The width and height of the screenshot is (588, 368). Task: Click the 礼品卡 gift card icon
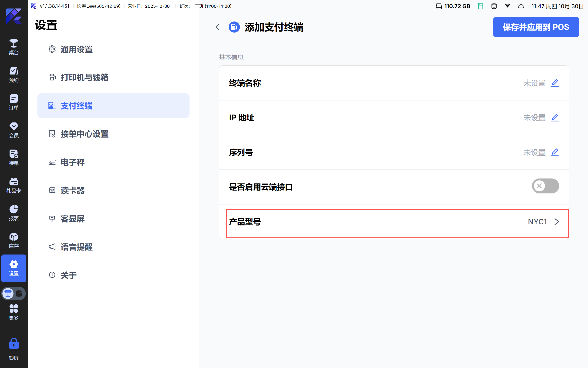pos(14,185)
